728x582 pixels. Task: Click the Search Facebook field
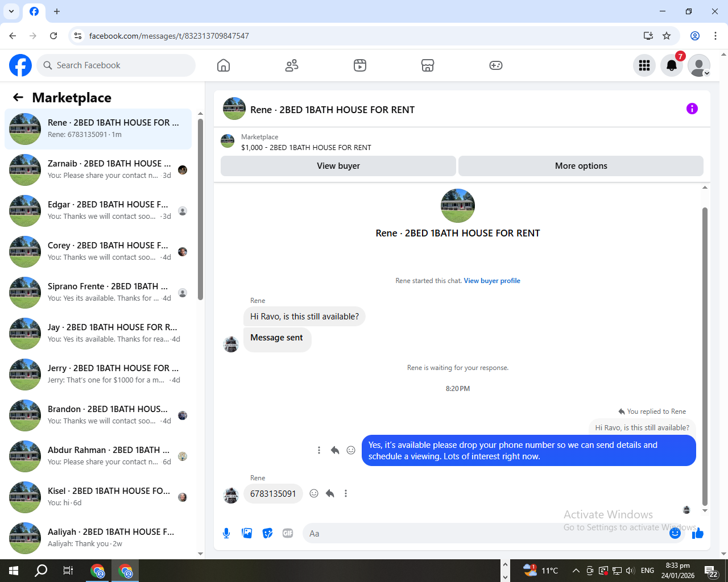coord(116,65)
